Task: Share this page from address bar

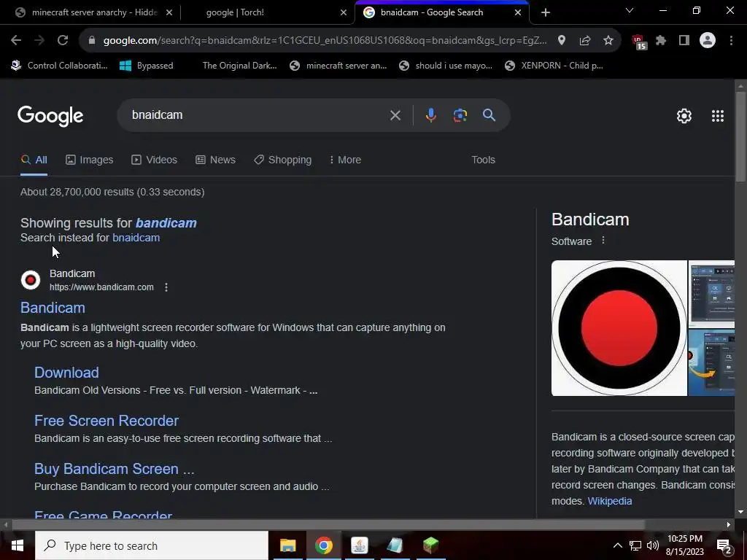Action: coord(585,41)
